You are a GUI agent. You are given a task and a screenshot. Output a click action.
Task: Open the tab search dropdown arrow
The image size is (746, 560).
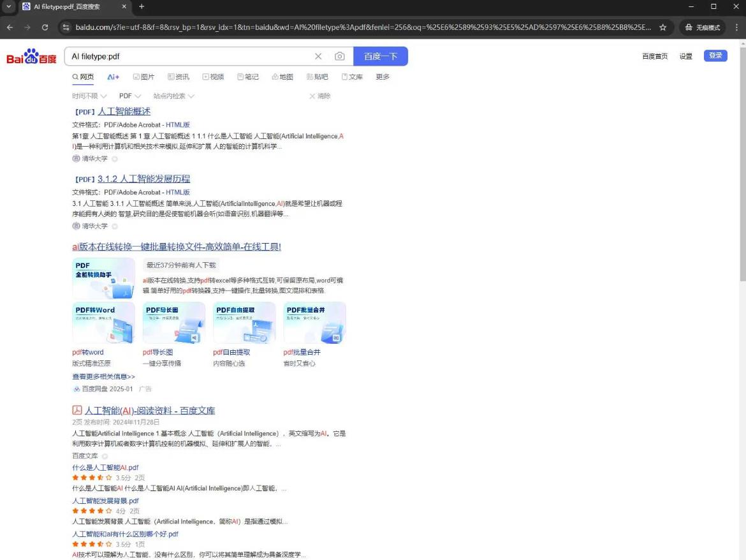tap(8, 6)
